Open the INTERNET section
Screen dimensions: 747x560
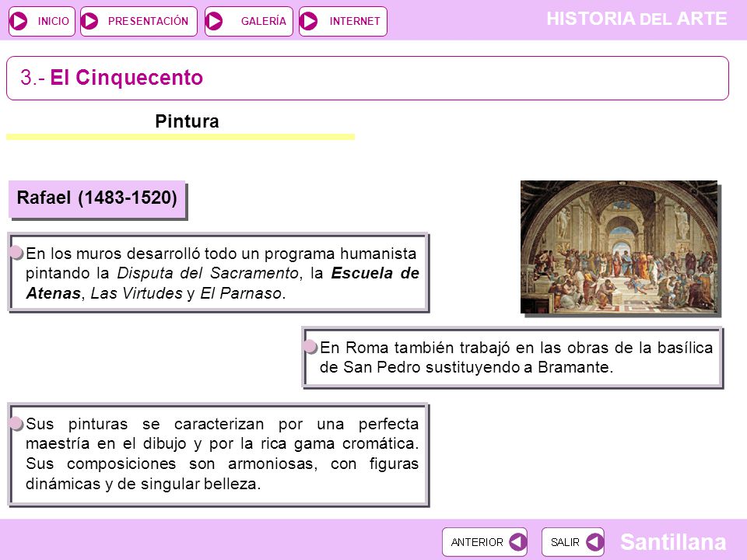pyautogui.click(x=343, y=22)
